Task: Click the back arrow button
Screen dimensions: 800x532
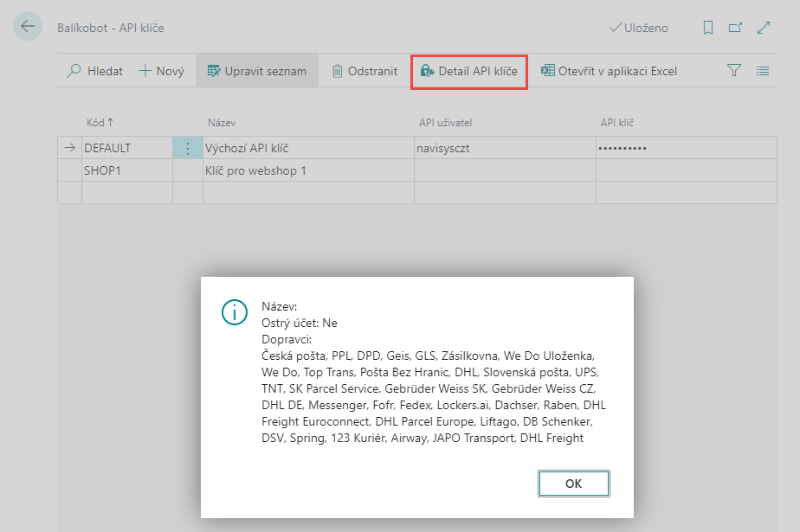Action: [28, 27]
